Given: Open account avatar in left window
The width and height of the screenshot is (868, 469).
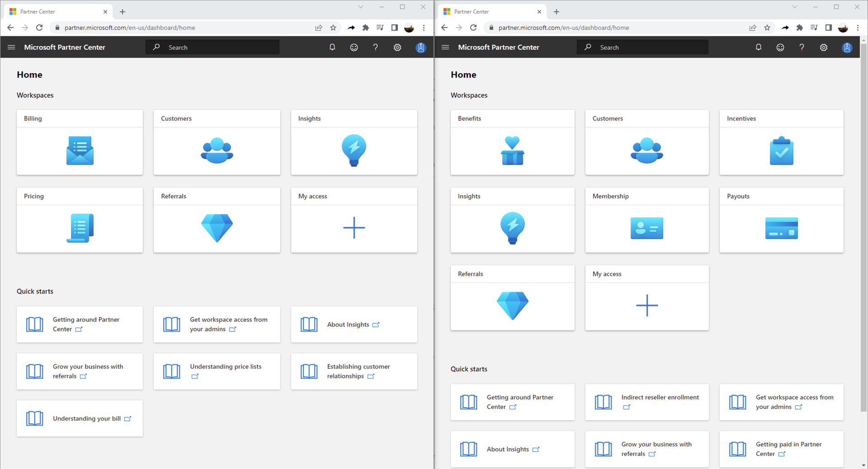Looking at the screenshot, I should [420, 47].
